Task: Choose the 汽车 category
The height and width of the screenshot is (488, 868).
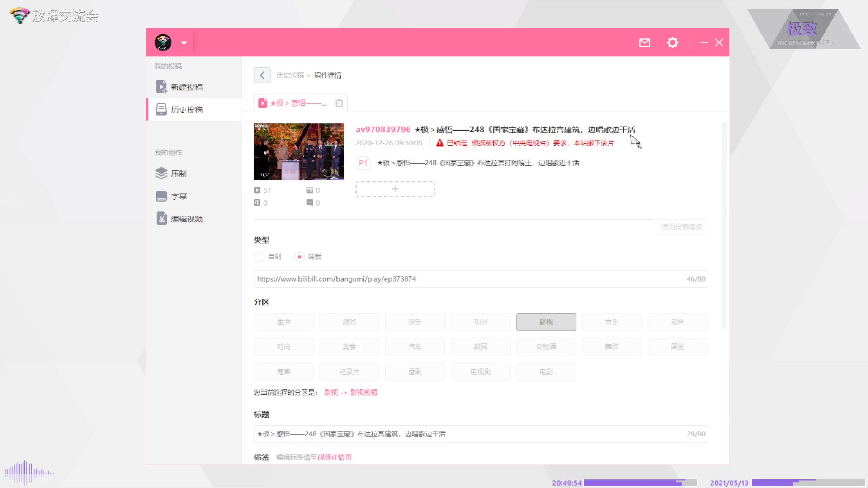Action: click(x=415, y=347)
